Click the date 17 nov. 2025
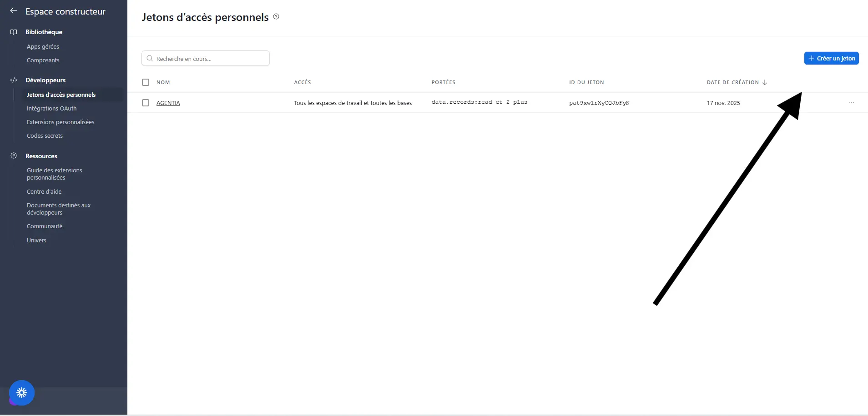This screenshot has height=416, width=868. pyautogui.click(x=723, y=103)
